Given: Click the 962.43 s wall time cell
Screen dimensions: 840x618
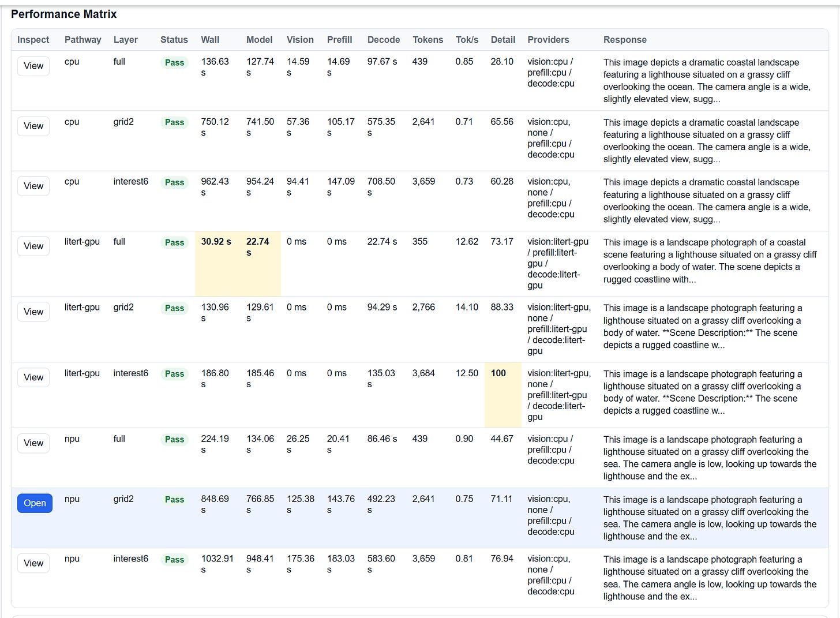Looking at the screenshot, I should 215,186.
